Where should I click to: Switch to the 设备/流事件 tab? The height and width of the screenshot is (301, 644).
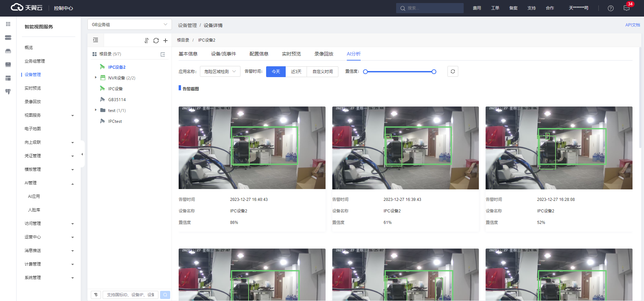coord(224,54)
